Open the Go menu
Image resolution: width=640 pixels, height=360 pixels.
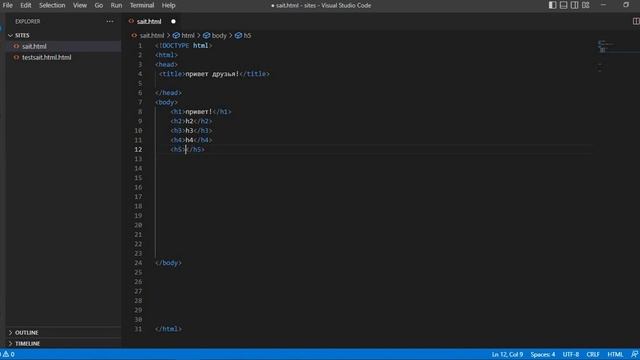pos(99,5)
